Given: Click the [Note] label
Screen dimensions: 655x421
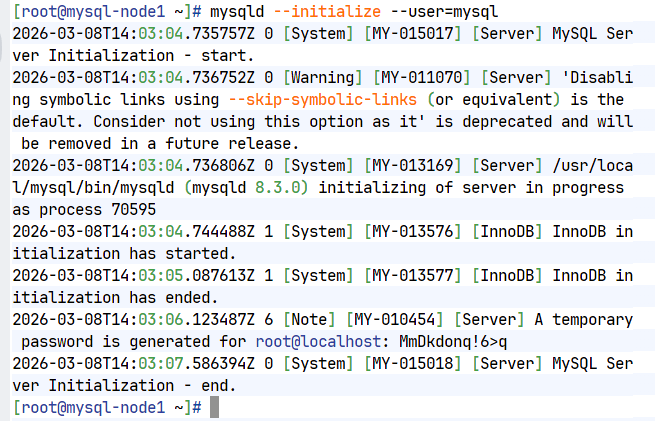Looking at the screenshot, I should tap(309, 320).
